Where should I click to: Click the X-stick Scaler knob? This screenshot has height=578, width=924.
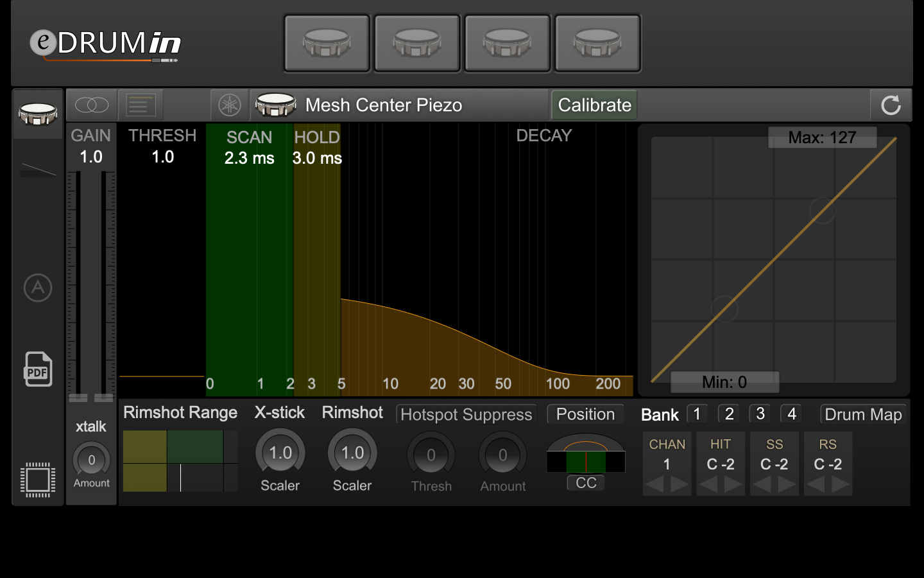point(280,453)
